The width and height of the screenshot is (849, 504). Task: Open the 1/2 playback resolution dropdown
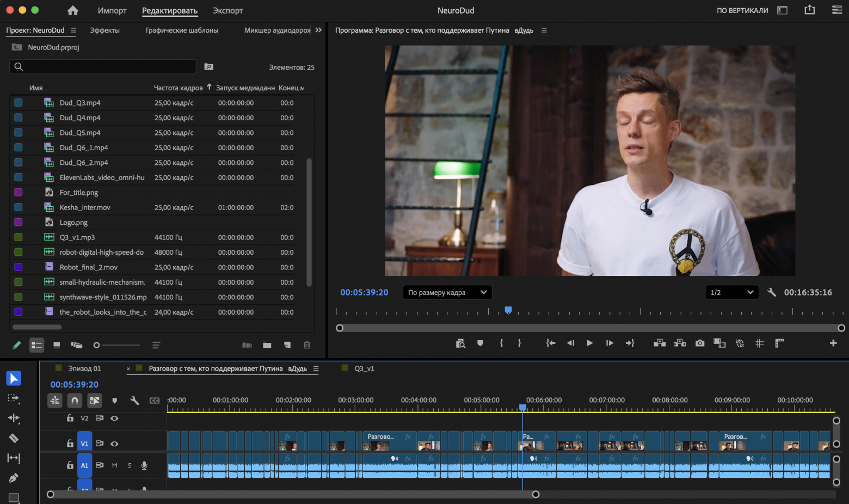point(731,292)
